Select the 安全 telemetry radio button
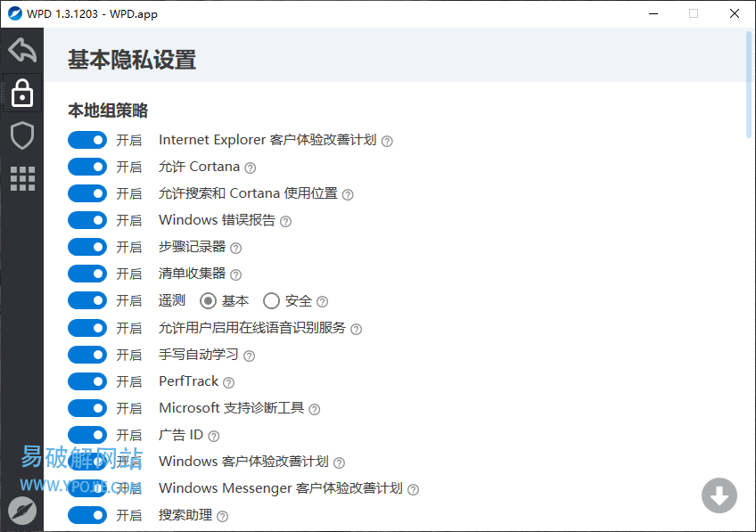The image size is (756, 532). (271, 301)
